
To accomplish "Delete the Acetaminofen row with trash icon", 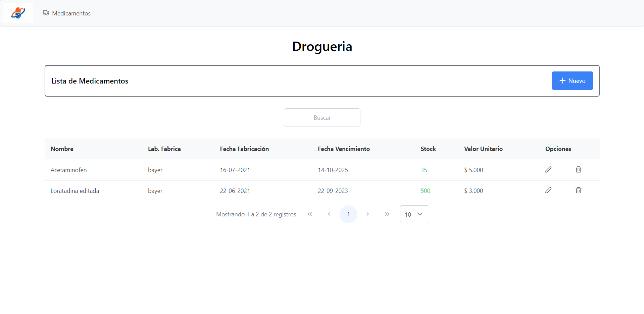I will pyautogui.click(x=578, y=169).
